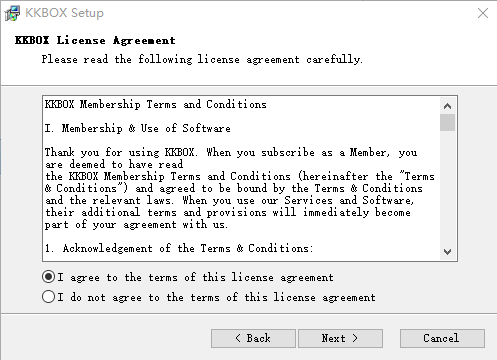Click the 'I agree to the terms' label text
497x360 pixels.
click(195, 277)
